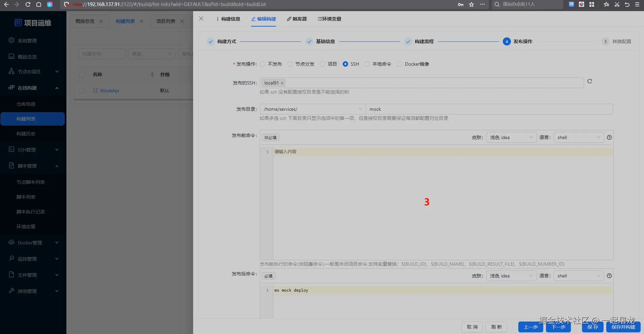Remove the local91 SSH tag

click(x=282, y=83)
